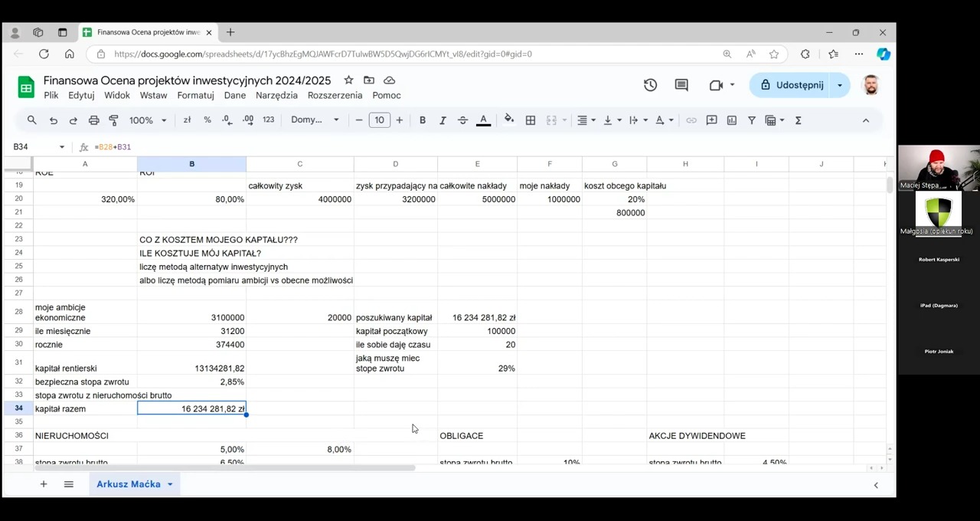Toggle bold formatting in the toolbar
Screen dimensions: 980x521
tap(422, 120)
